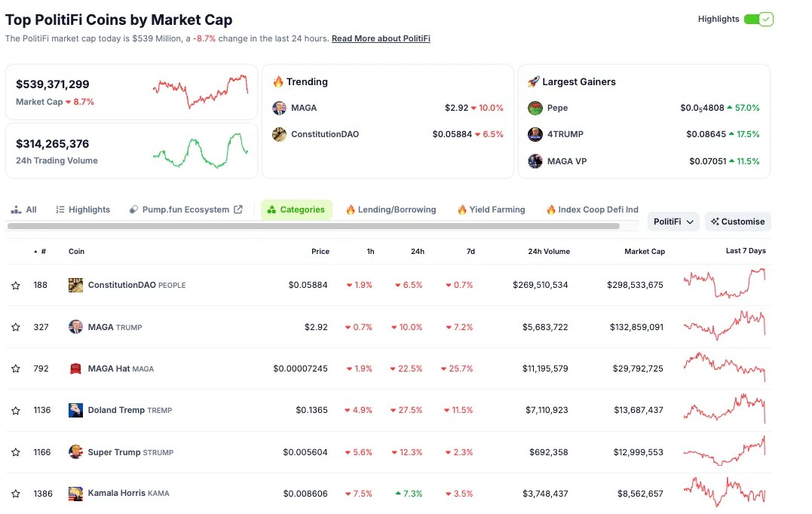Image resolution: width=812 pixels, height=514 pixels.
Task: Star the ConstitutionDAO coin as favorite
Action: tap(16, 285)
